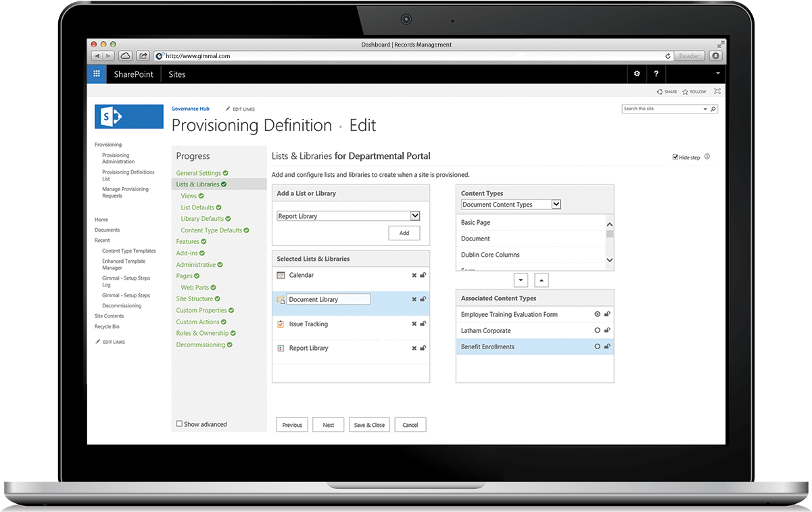Open the help question mark icon
Image resolution: width=812 pixels, height=512 pixels.
click(x=656, y=74)
